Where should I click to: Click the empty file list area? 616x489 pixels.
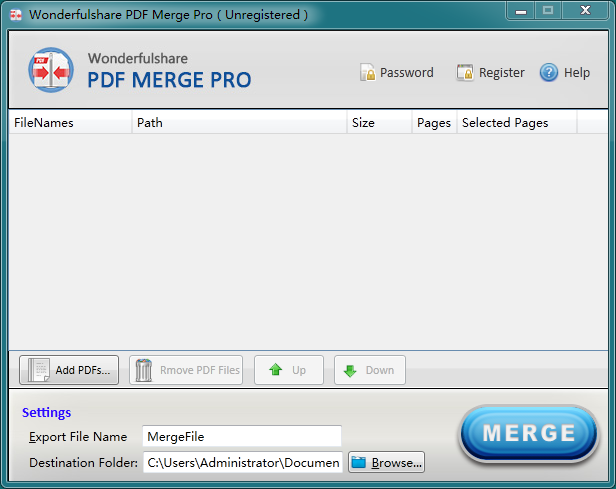tap(308, 242)
